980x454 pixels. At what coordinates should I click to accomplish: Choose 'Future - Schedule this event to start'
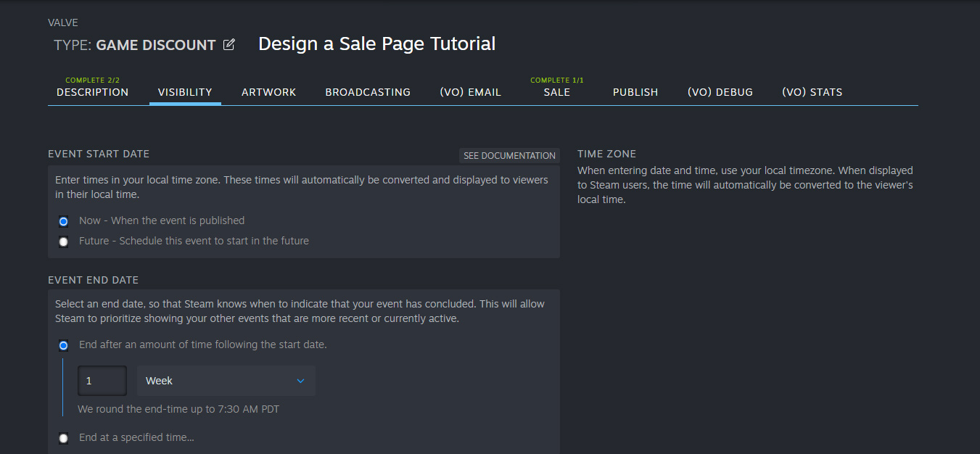tap(63, 242)
